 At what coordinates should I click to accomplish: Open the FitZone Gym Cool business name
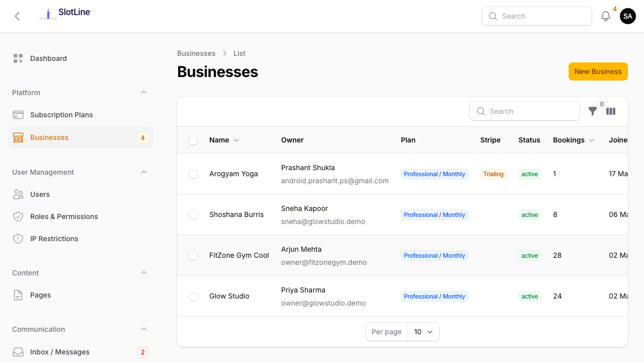[239, 255]
